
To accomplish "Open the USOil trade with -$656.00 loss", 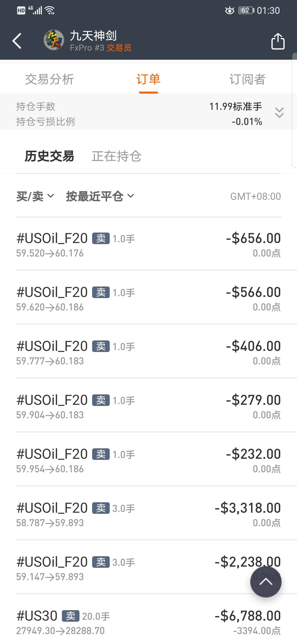I will tap(148, 244).
